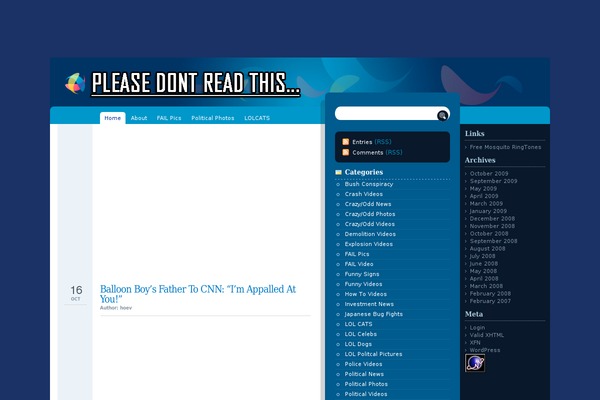The image size is (600, 400).
Task: Open the 'Please Dont Read This...' site title
Action: pos(196,83)
